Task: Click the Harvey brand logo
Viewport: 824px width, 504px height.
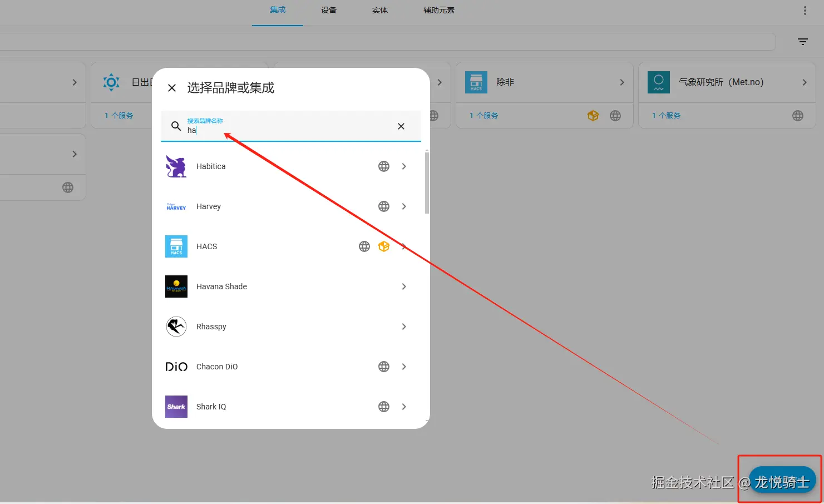Action: click(x=176, y=206)
